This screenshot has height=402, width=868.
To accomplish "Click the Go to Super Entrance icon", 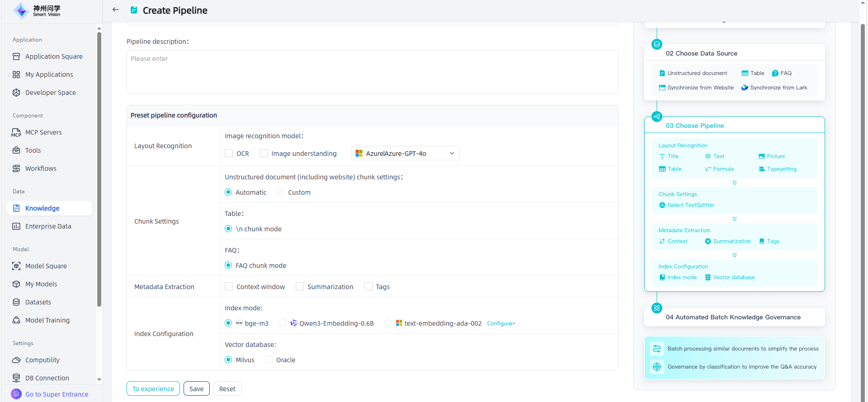I will [16, 394].
